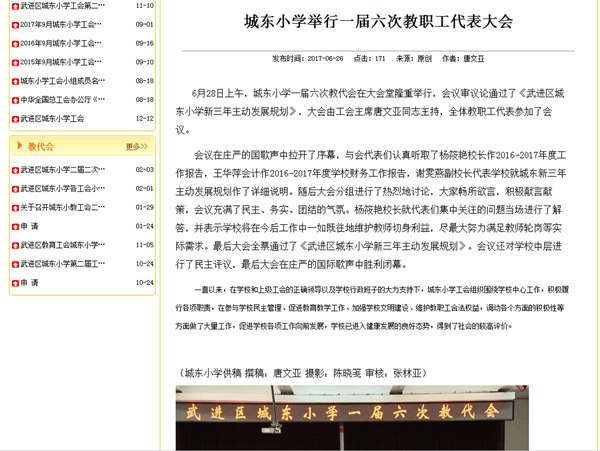This screenshot has width=600, height=451.
Task: Open article 中华全国总工会办公厅《…
Action: (62, 99)
